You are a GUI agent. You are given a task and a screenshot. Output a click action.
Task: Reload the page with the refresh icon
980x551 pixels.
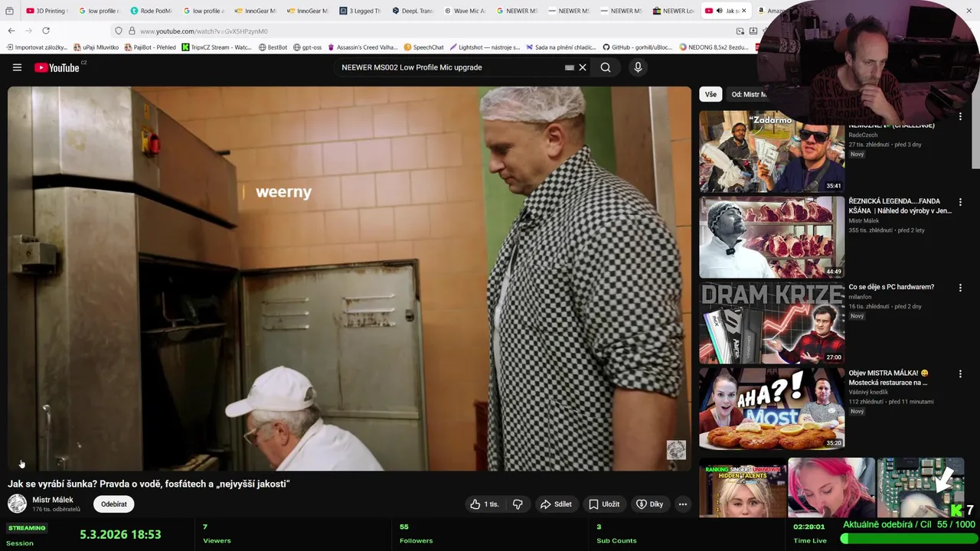pos(46,31)
